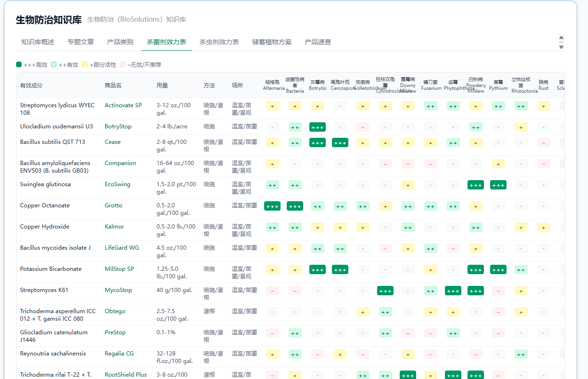Click the + Rust badge in the Kalmor row
This screenshot has width=588, height=379.
tap(543, 227)
